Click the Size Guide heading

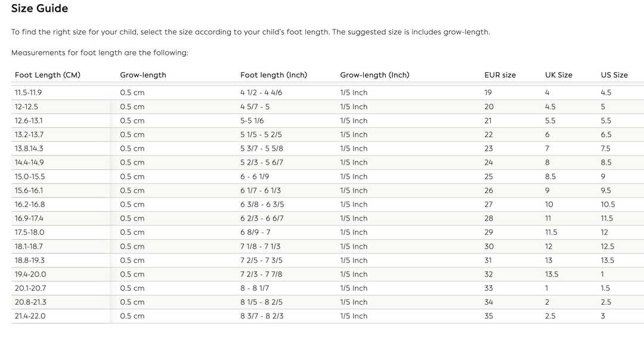pos(39,8)
